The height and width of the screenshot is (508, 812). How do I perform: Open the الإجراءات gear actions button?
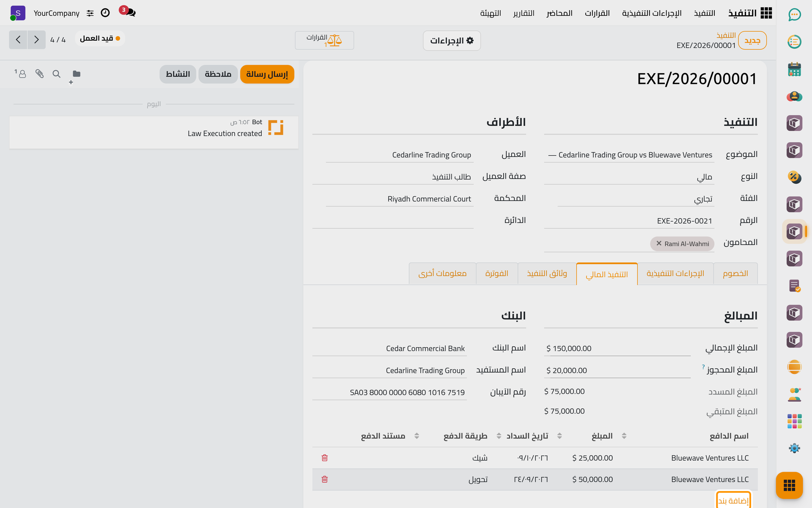[x=452, y=41]
